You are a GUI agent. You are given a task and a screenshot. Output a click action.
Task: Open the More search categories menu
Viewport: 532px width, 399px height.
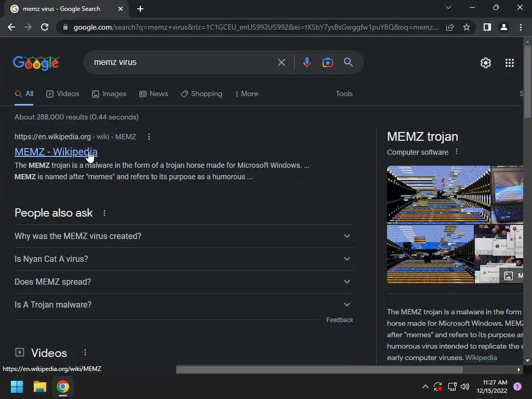pyautogui.click(x=247, y=94)
